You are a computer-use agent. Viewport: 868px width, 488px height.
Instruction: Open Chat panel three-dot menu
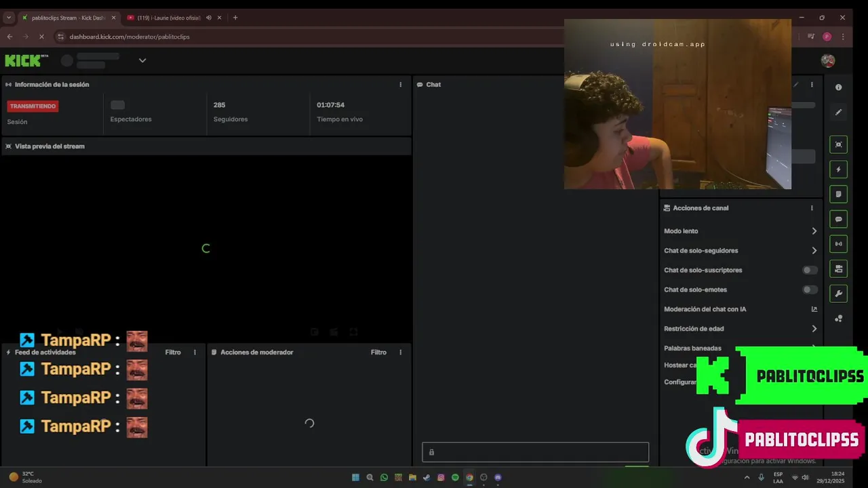click(x=812, y=85)
